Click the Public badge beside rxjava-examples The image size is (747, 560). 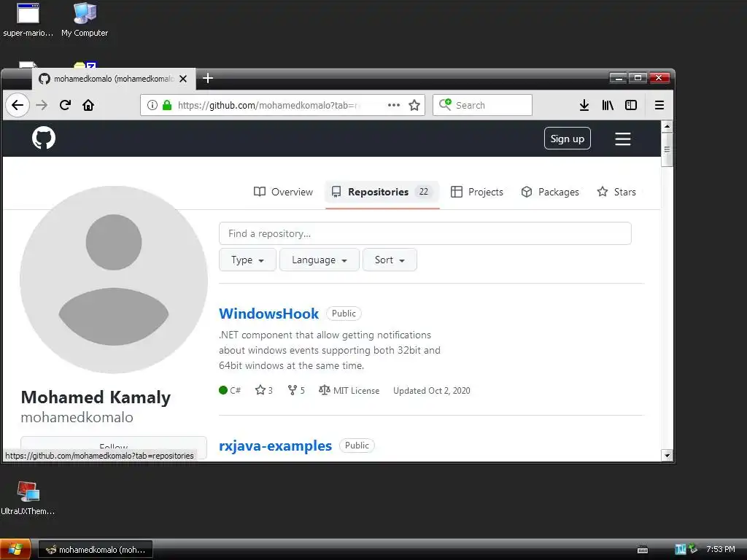pos(357,446)
